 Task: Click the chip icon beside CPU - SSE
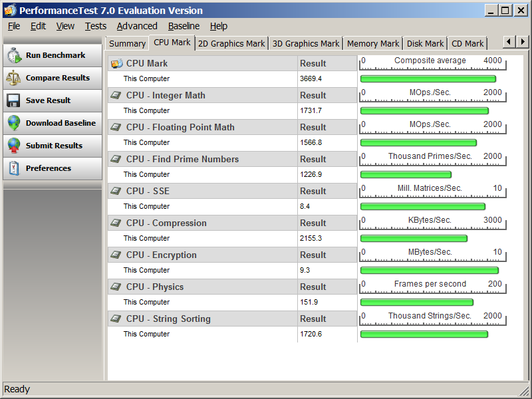tap(116, 191)
